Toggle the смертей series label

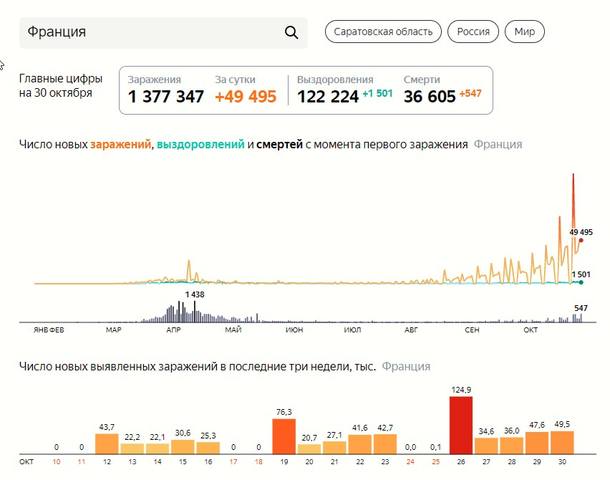[281, 144]
